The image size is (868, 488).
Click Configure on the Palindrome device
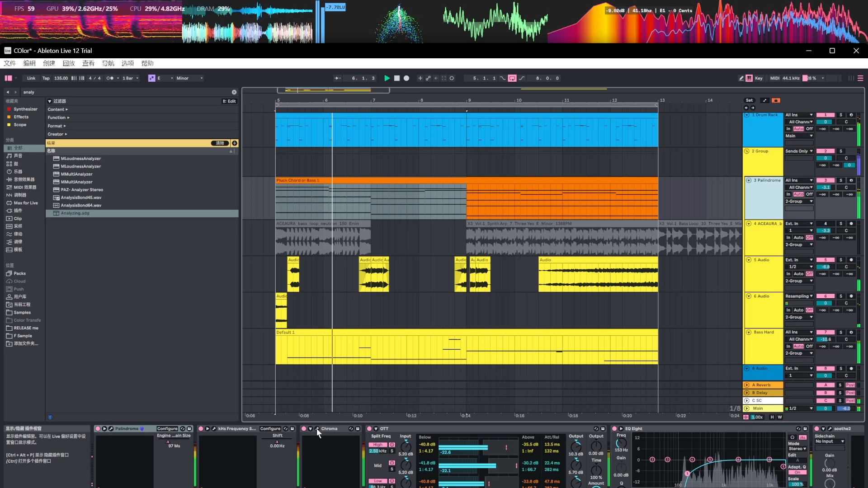(x=167, y=429)
